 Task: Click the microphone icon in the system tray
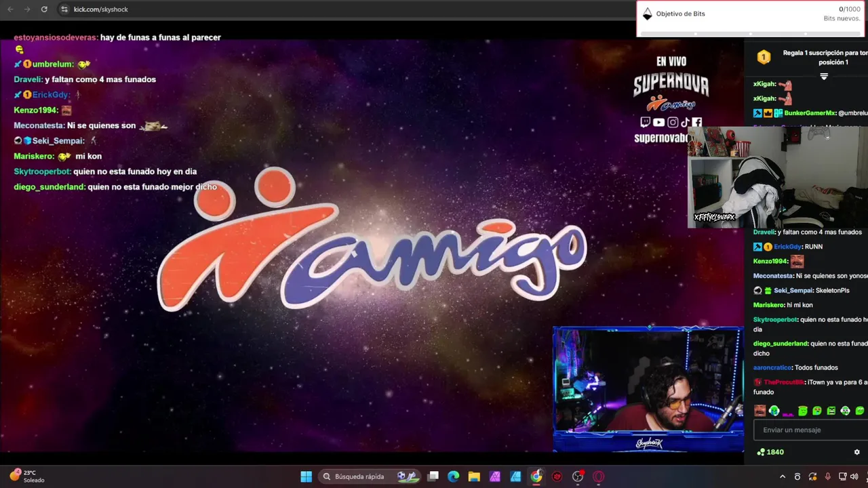827,476
